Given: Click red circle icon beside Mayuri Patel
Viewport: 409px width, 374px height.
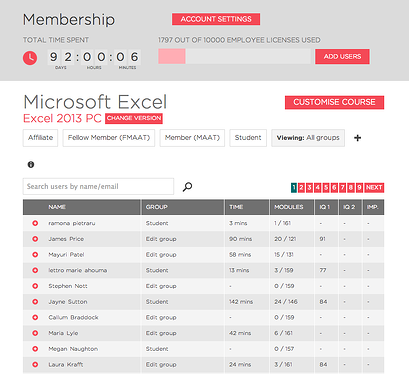Looking at the screenshot, I should pos(35,254).
